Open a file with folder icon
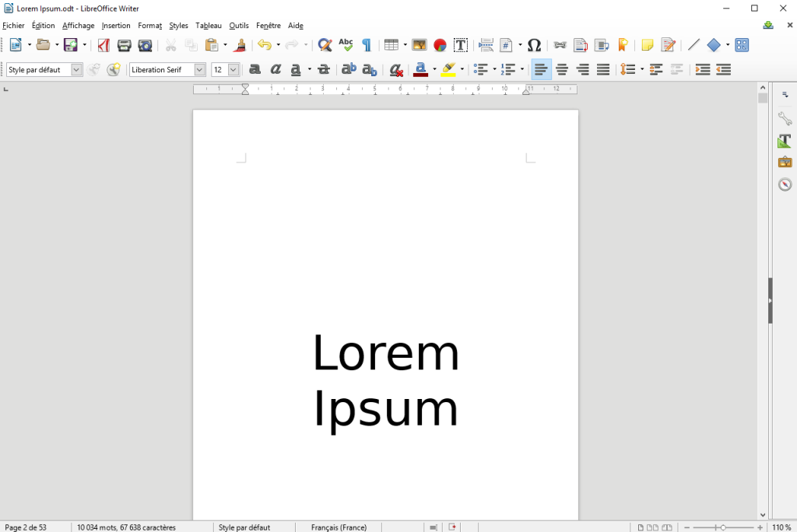The height and width of the screenshot is (532, 797). pos(44,45)
